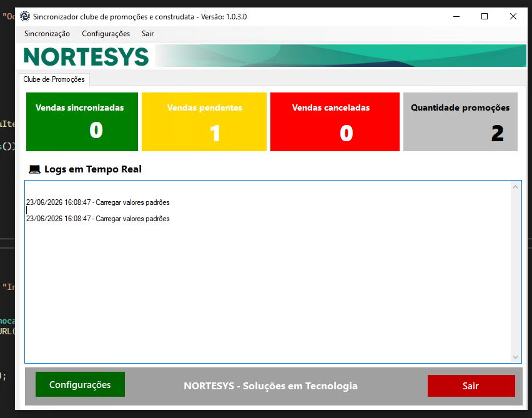
Task: Maximize the Sincronizador window
Action: coord(485,16)
